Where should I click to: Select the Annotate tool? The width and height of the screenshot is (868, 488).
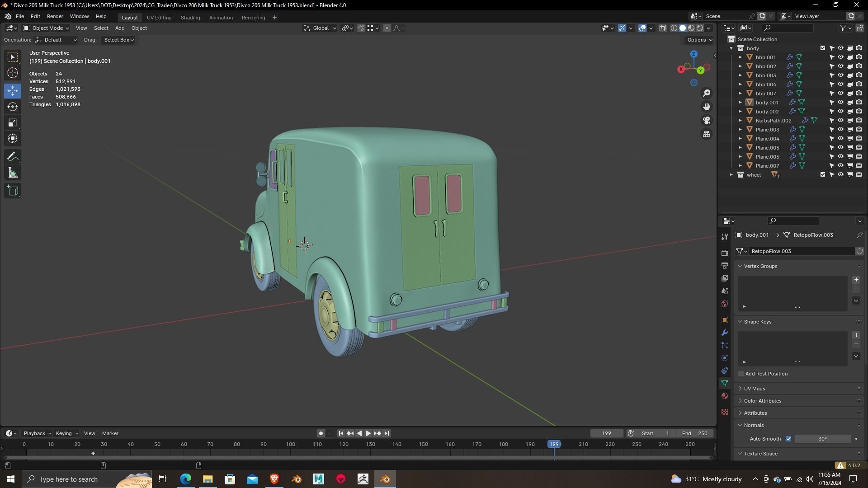tap(13, 157)
